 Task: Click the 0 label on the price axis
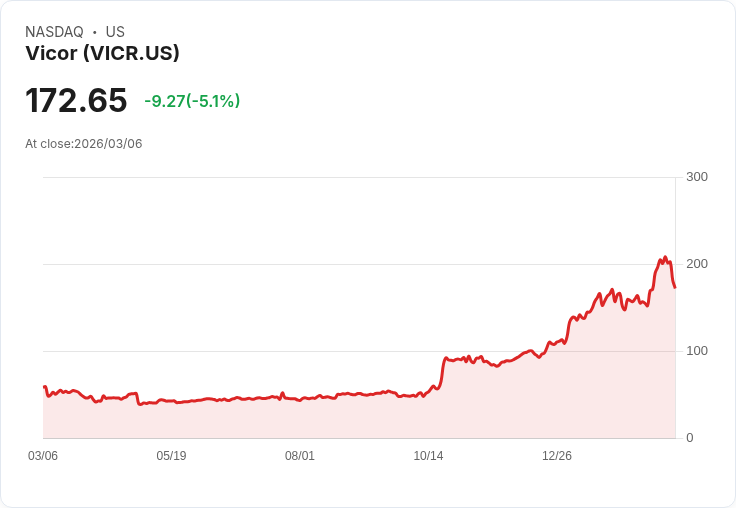click(x=690, y=438)
